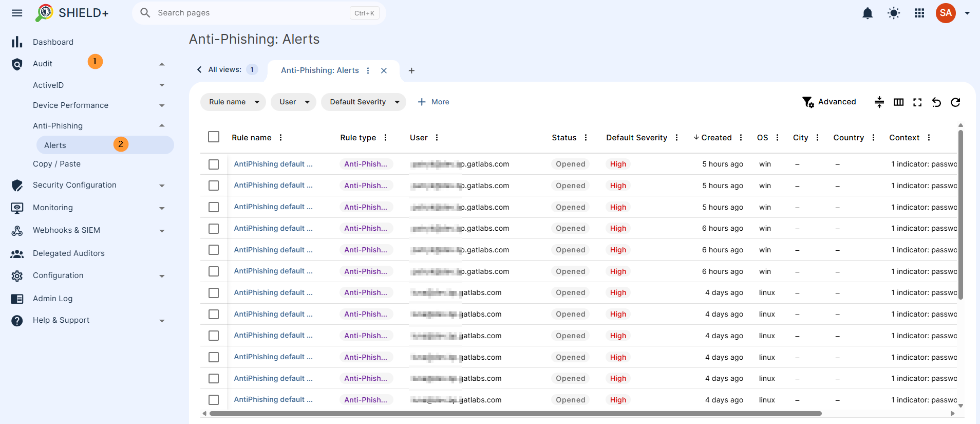
Task: Check the third 5 hours ago alert row
Action: click(214, 207)
